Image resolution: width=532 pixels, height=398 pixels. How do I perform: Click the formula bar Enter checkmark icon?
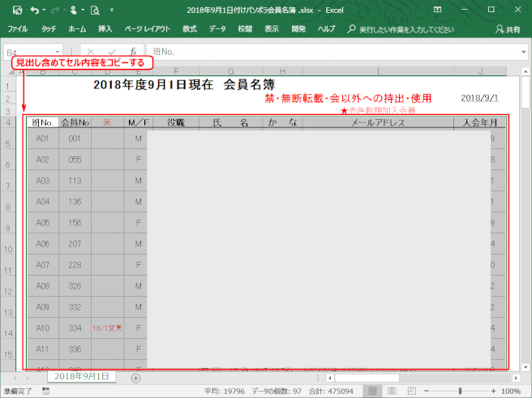pos(112,52)
